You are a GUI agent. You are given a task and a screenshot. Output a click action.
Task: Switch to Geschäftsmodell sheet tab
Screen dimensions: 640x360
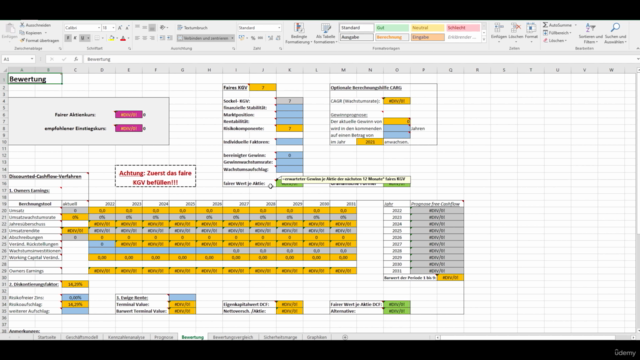(82, 337)
